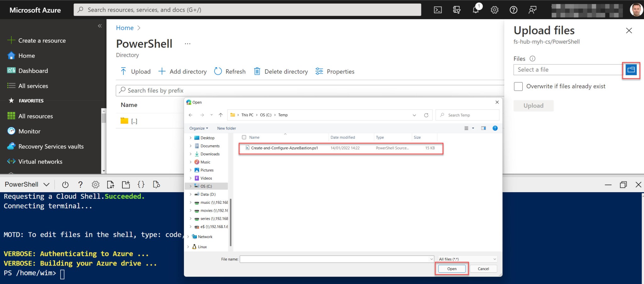644x284 pixels.
Task: Click the browse folder icon in Upload files
Action: point(631,70)
